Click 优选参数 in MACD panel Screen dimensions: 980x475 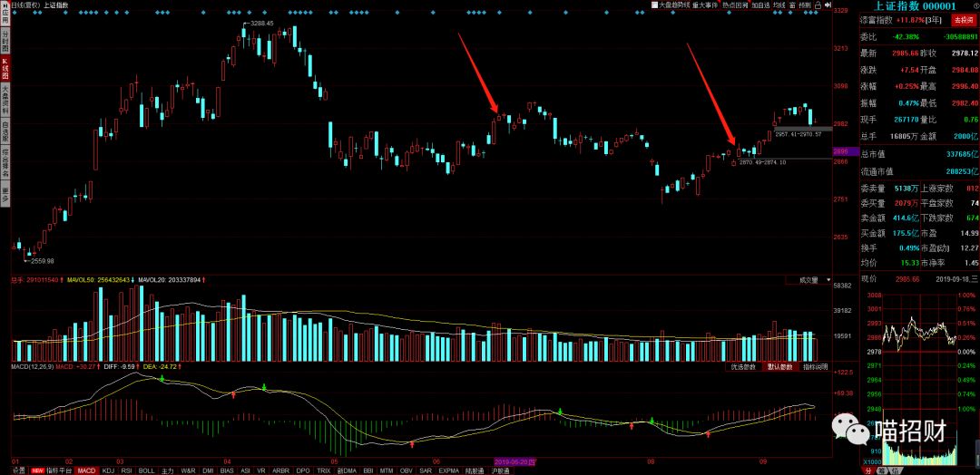click(x=743, y=366)
